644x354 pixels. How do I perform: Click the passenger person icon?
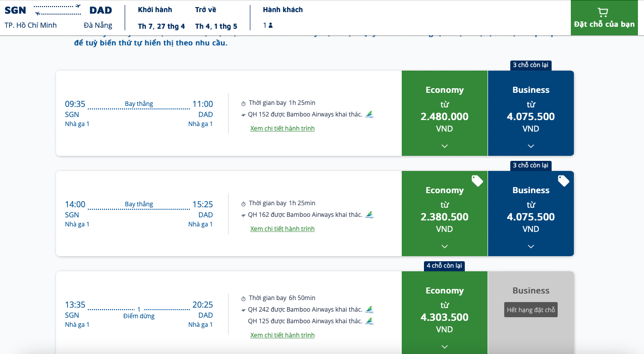(x=271, y=25)
